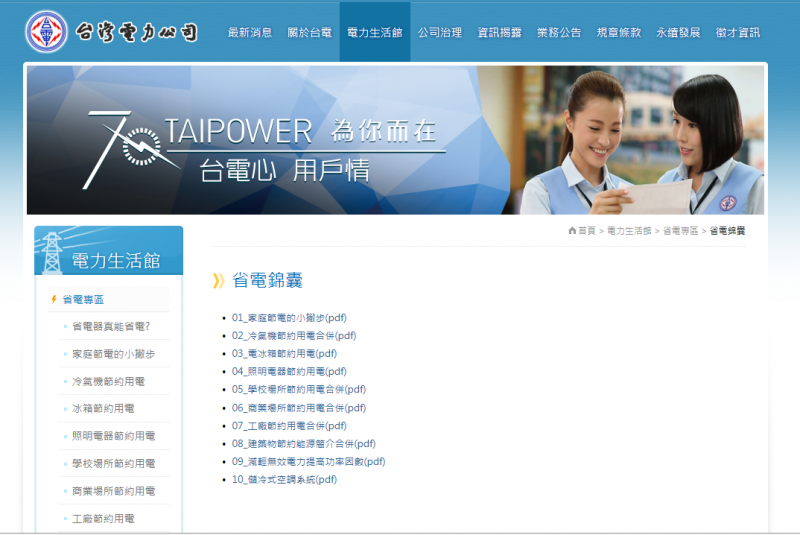Open sidebar item 冷氣機節約用電
This screenshot has height=535, width=800.
pos(108,381)
